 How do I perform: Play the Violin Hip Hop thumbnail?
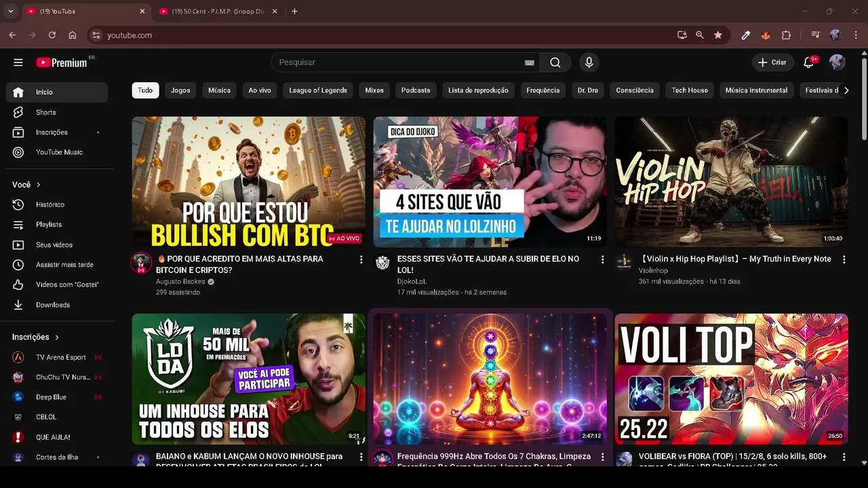tap(731, 182)
